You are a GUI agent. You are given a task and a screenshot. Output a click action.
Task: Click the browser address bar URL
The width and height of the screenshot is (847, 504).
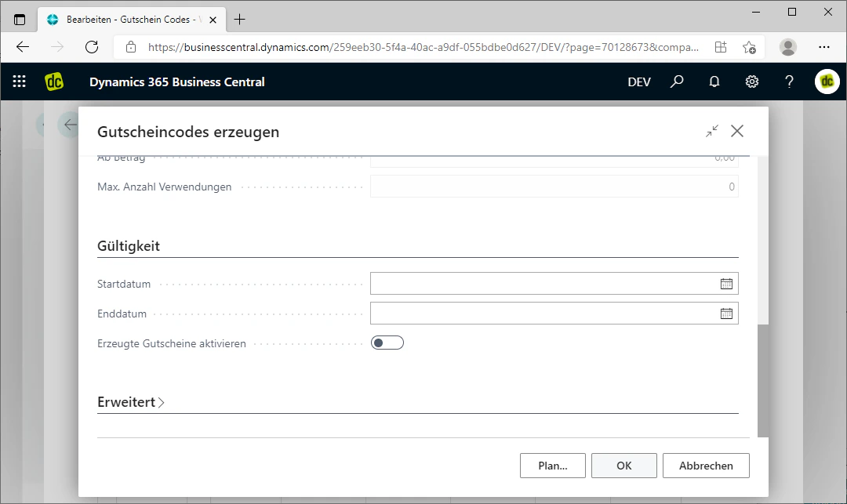(x=423, y=47)
